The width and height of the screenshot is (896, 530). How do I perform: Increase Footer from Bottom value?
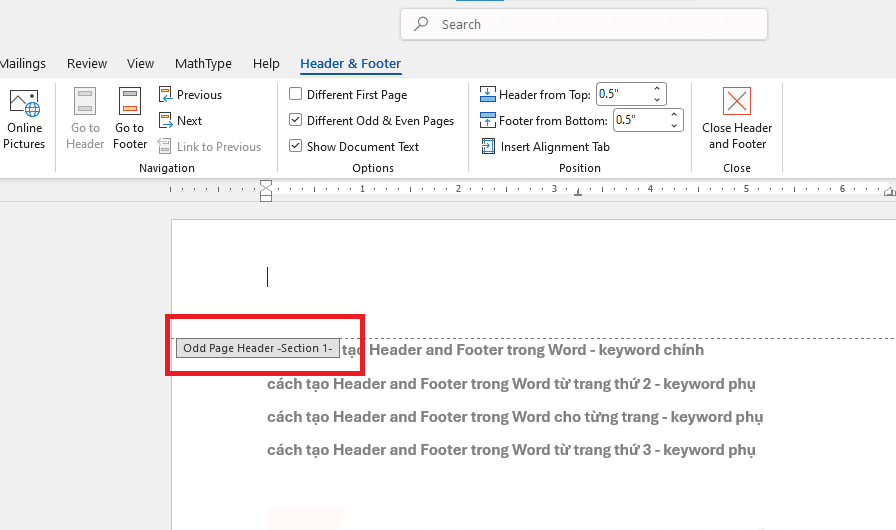pyautogui.click(x=674, y=115)
